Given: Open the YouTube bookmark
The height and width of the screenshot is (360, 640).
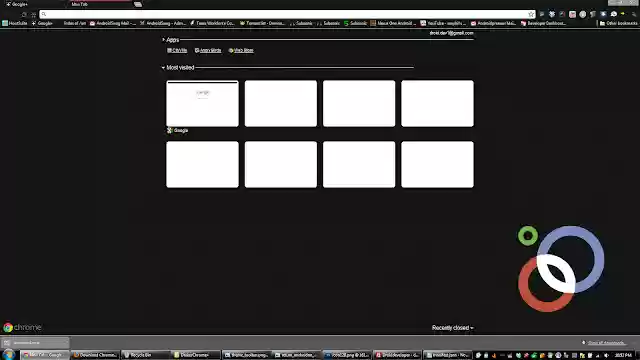Looking at the screenshot, I should tap(443, 23).
